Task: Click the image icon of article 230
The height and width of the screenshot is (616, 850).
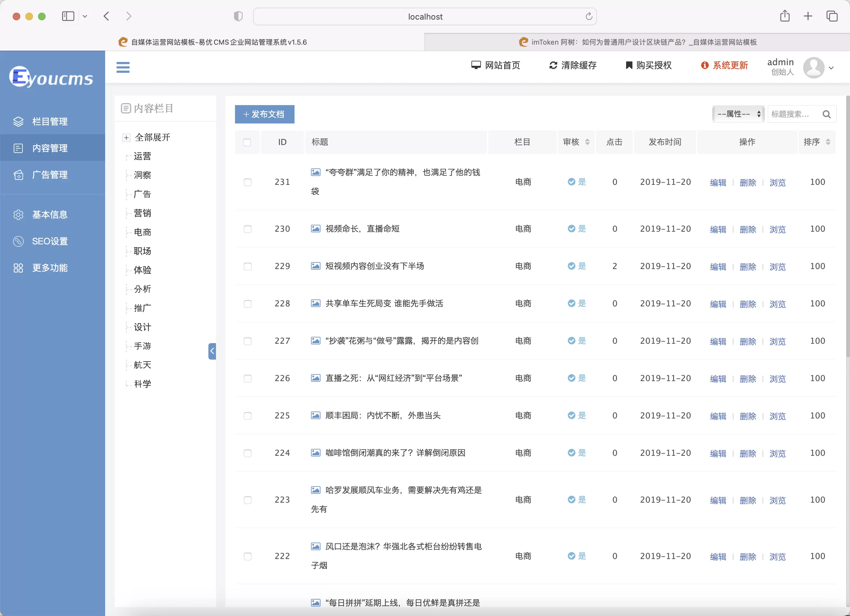Action: click(315, 229)
